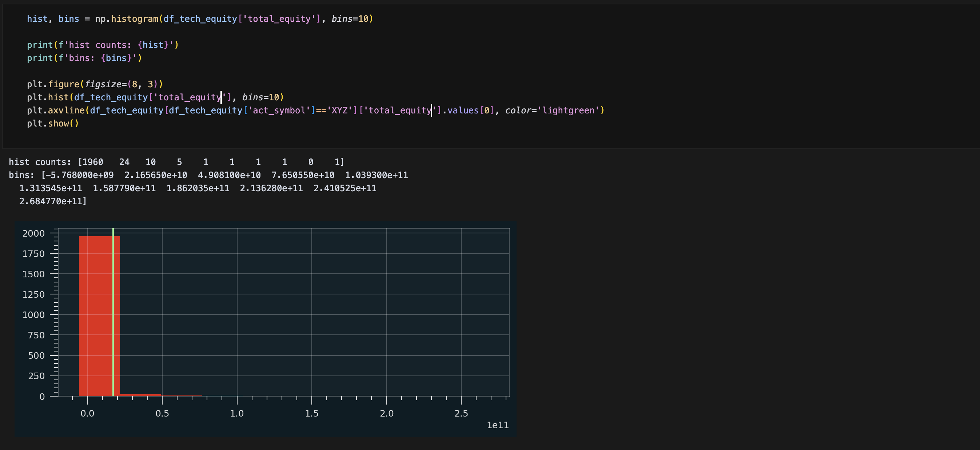Click the 'XYZ' string in axvline line

[339, 111]
